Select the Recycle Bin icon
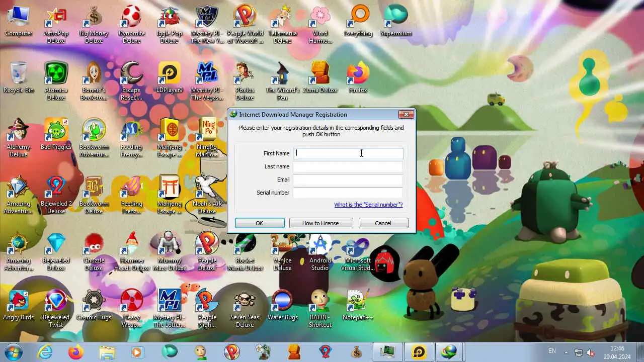The width and height of the screenshot is (644, 362). point(19,78)
